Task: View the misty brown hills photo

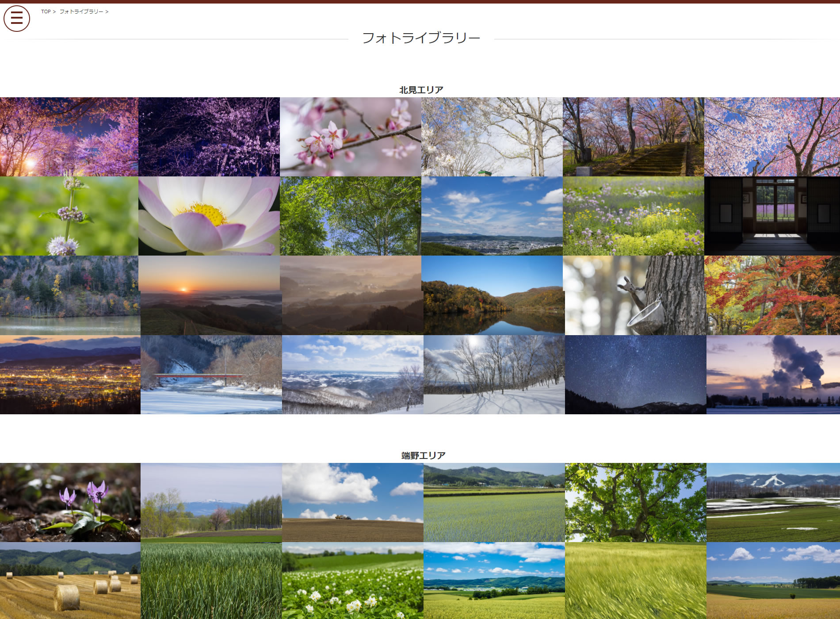Action: coord(353,295)
